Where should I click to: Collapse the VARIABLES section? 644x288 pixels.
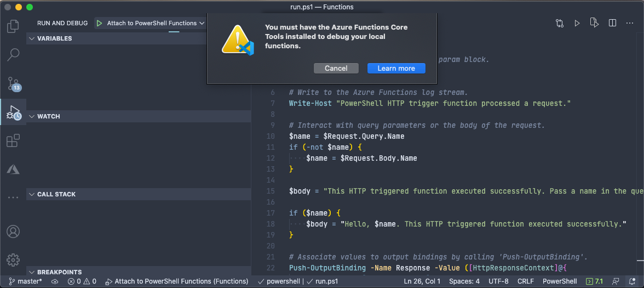click(x=139, y=38)
